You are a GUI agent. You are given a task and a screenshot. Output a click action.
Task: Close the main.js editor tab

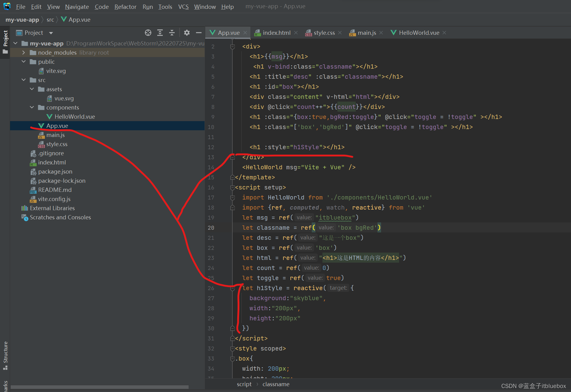(x=381, y=33)
